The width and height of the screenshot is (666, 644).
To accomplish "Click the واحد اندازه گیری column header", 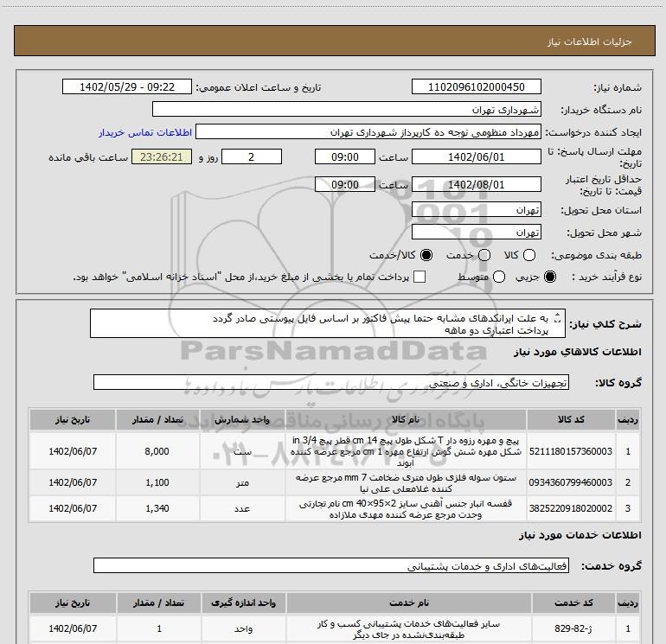I will pyautogui.click(x=243, y=603).
